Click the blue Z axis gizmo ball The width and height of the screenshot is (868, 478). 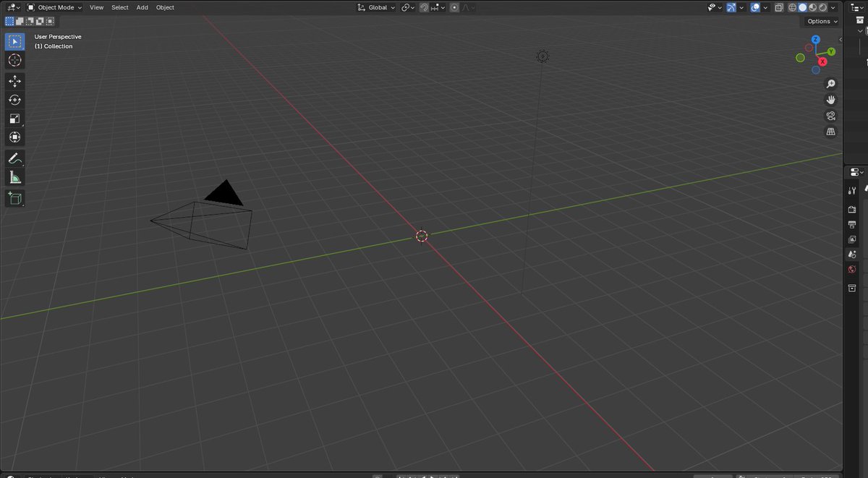pos(815,40)
